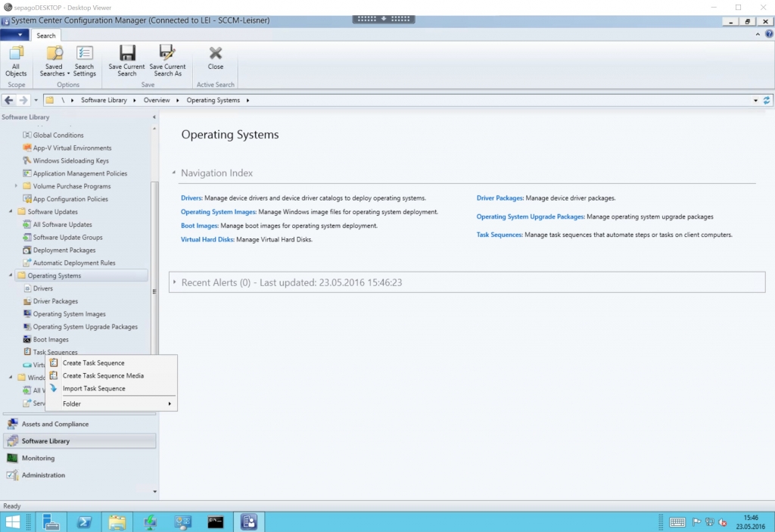Open the Drivers link in Navigation Index
The width and height of the screenshot is (775, 532).
click(191, 198)
